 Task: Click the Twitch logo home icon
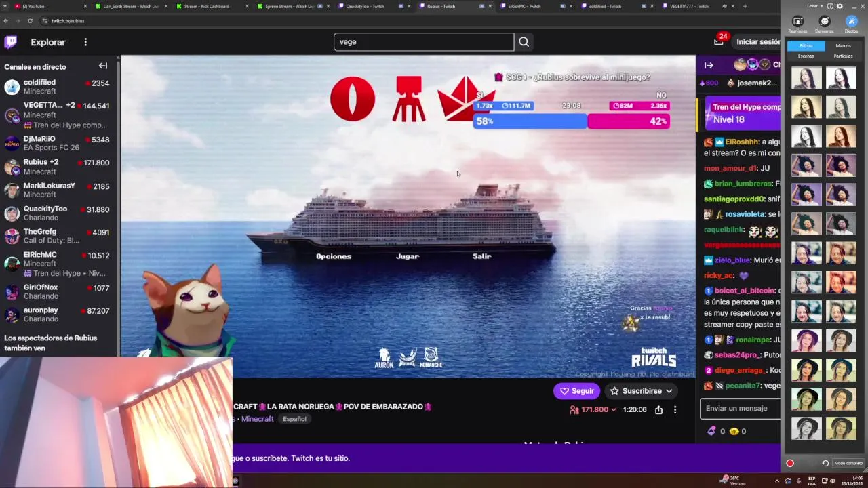pyautogui.click(x=11, y=42)
